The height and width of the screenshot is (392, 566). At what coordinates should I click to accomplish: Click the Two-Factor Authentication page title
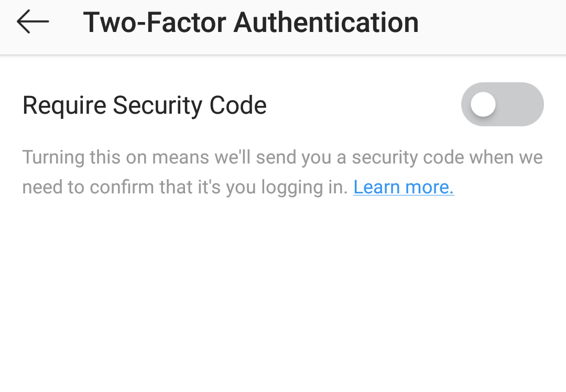click(x=251, y=22)
